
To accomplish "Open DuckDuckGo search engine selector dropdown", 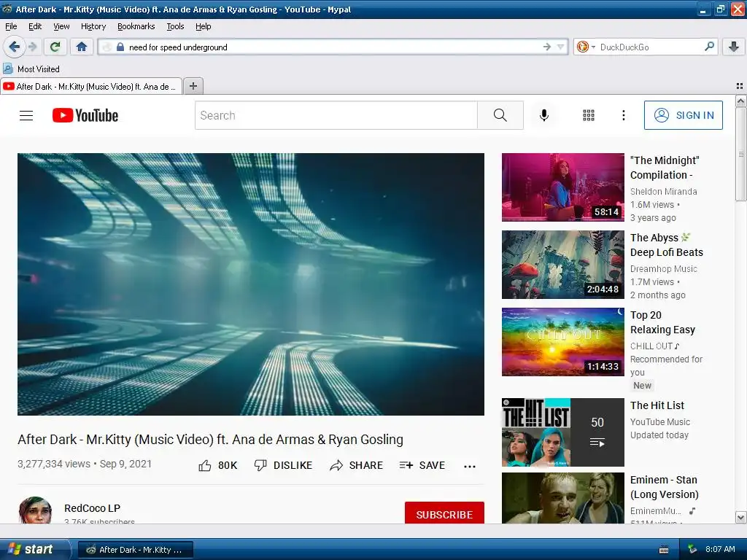I will [586, 47].
